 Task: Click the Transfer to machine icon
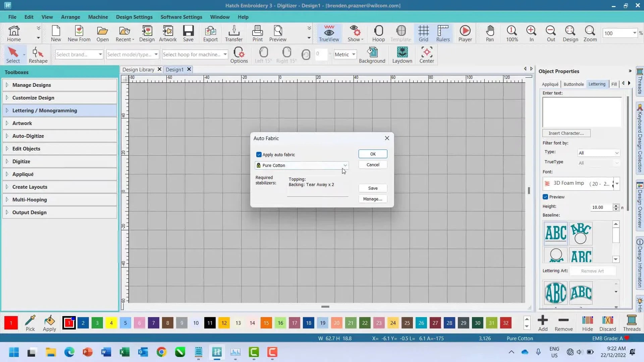234,33
